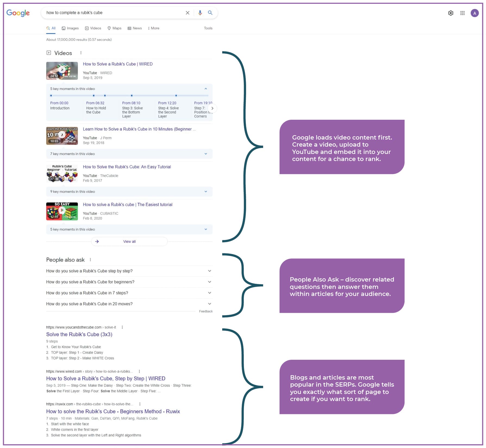This screenshot has height=448, width=486.
Task: Expand 'How do you solve a Rubik's Cube for beginners?'
Action: (209, 282)
